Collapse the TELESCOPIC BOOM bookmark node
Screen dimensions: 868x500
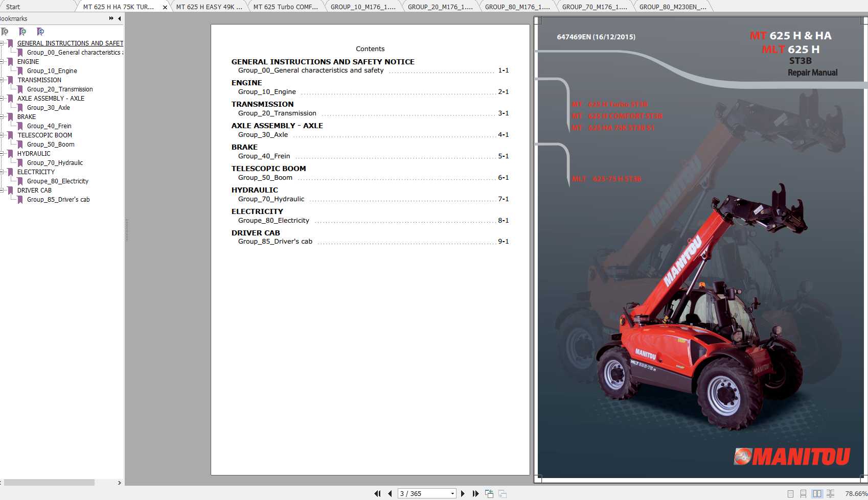2,135
